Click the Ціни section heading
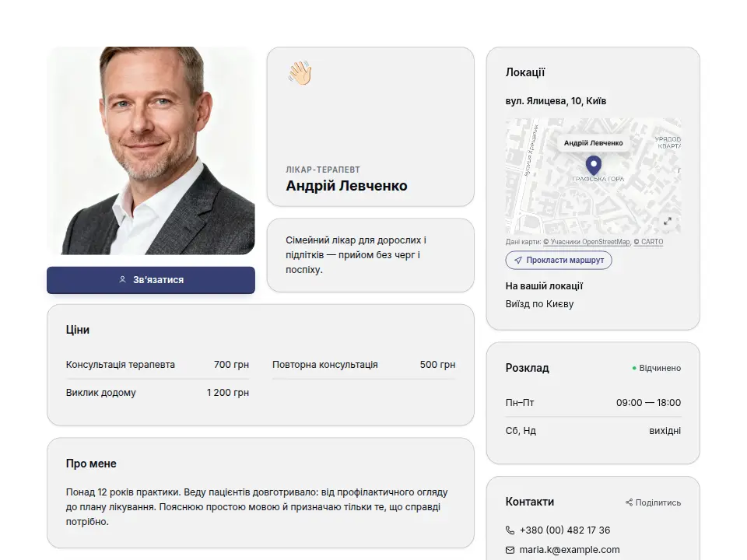The image size is (747, 560). pos(78,330)
